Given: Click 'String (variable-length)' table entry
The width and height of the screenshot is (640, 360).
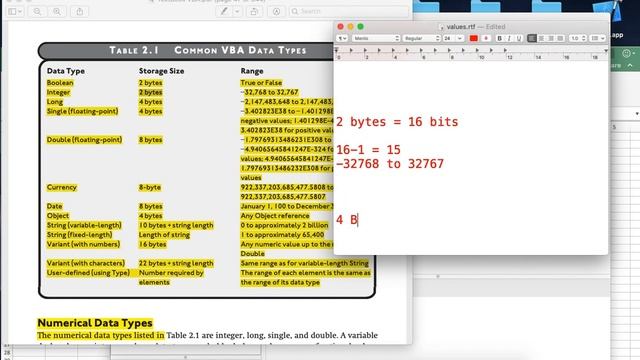Looking at the screenshot, I should [84, 225].
